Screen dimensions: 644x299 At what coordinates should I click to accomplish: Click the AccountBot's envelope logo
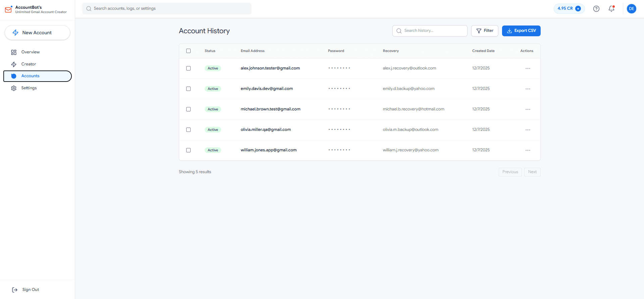point(8,9)
